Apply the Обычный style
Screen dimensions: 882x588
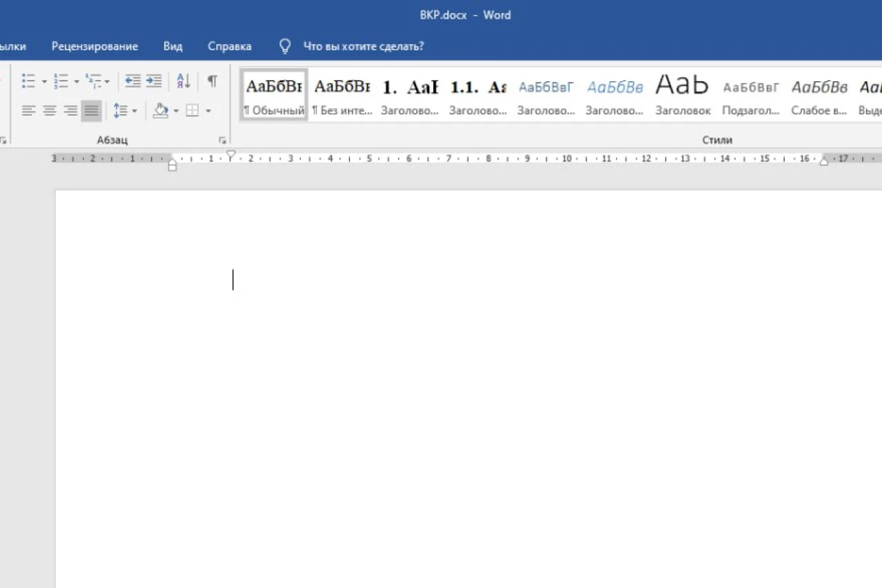tap(274, 95)
